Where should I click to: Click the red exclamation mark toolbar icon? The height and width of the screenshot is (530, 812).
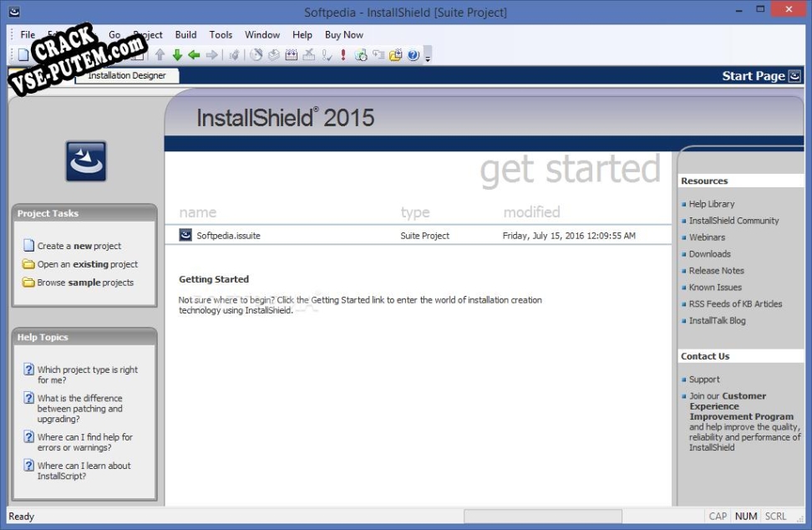coord(343,55)
